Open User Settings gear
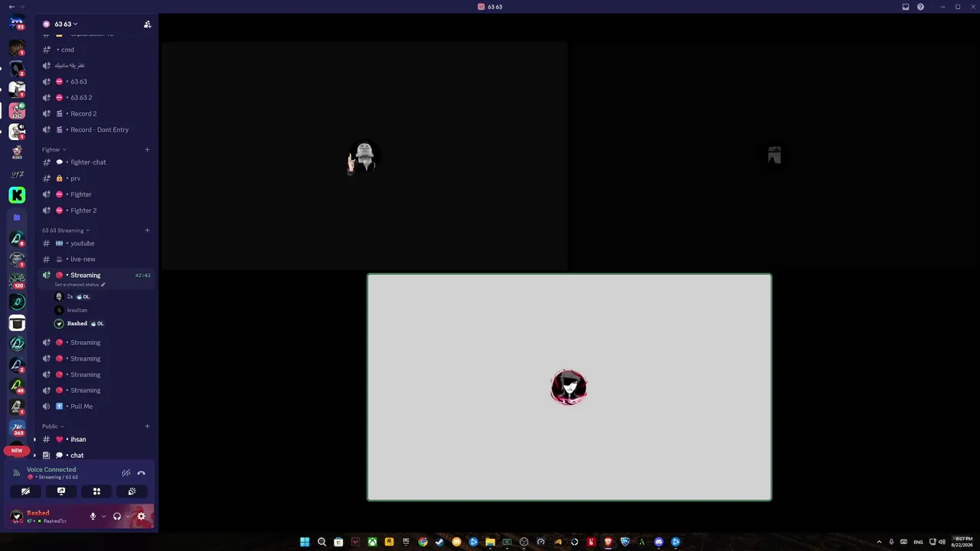This screenshot has width=980, height=551. pyautogui.click(x=141, y=517)
